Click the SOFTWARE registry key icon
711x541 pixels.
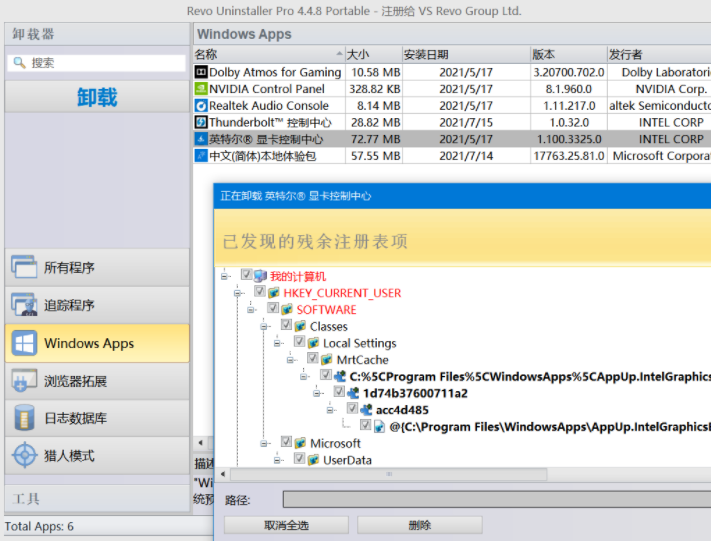click(287, 309)
